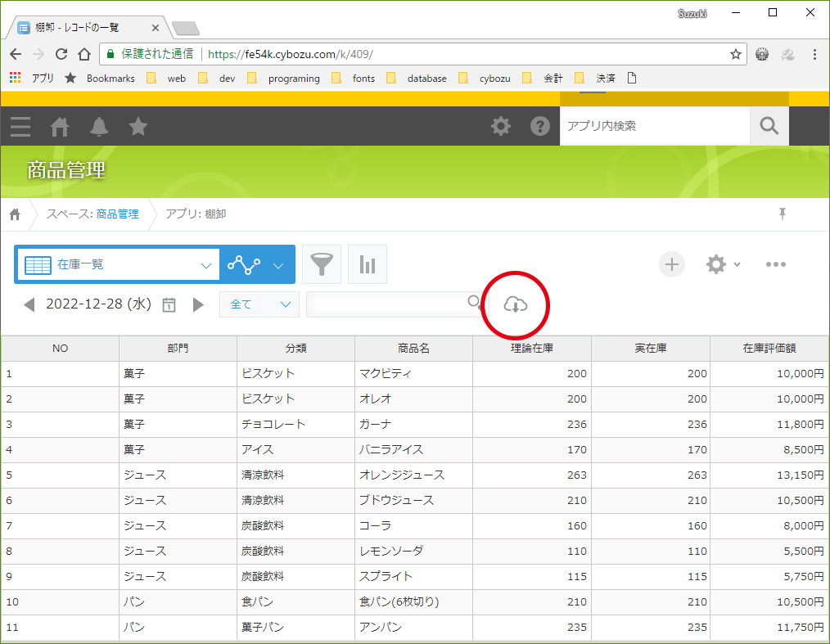830x644 pixels.
Task: Click the アプリ内検索 search field
Action: click(653, 126)
